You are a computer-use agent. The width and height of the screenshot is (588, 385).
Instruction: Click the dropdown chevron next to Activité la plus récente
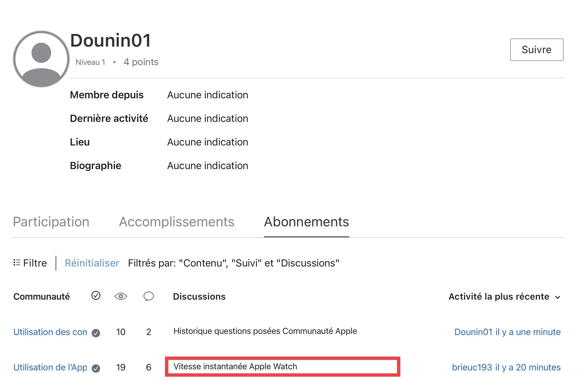click(558, 297)
